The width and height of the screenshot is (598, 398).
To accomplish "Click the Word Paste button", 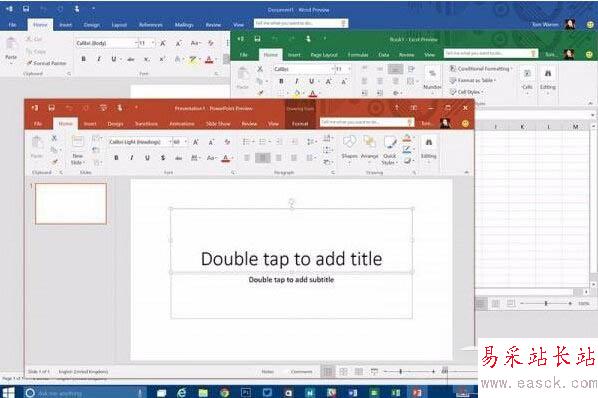I will coord(11,50).
